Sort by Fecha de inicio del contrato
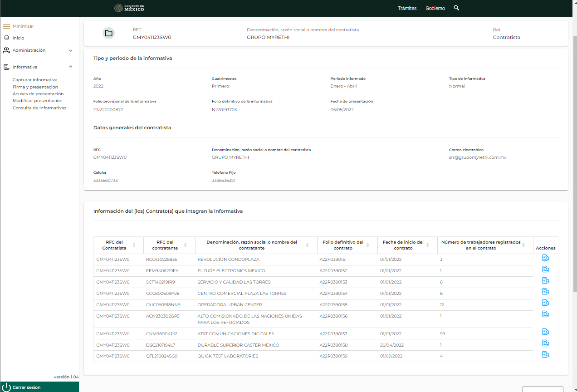This screenshot has width=577, height=392. click(x=428, y=245)
